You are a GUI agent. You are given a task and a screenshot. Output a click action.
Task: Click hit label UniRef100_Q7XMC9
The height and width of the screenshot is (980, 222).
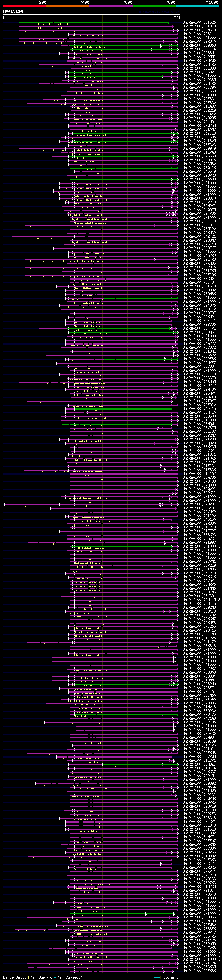tap(199, 233)
